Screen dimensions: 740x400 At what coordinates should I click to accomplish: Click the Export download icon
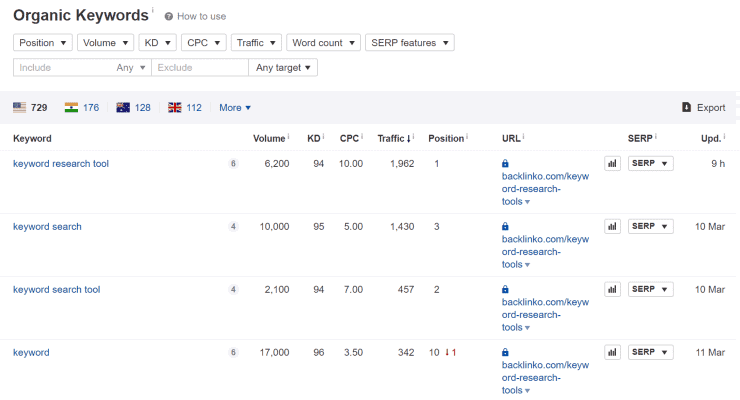tap(686, 108)
